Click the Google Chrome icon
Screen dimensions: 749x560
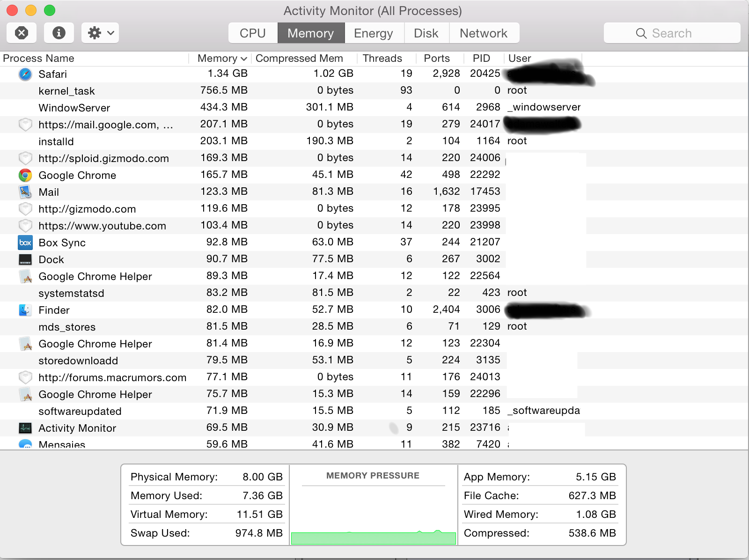coord(25,175)
